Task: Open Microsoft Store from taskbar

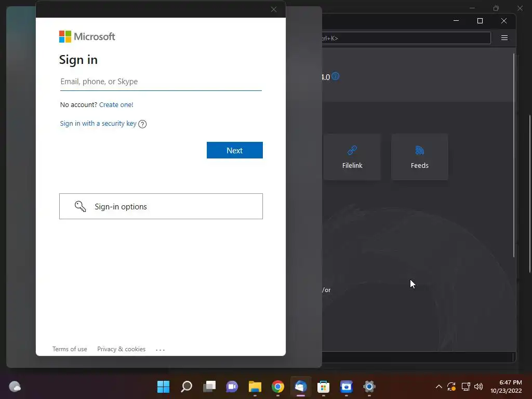Action: (323, 387)
